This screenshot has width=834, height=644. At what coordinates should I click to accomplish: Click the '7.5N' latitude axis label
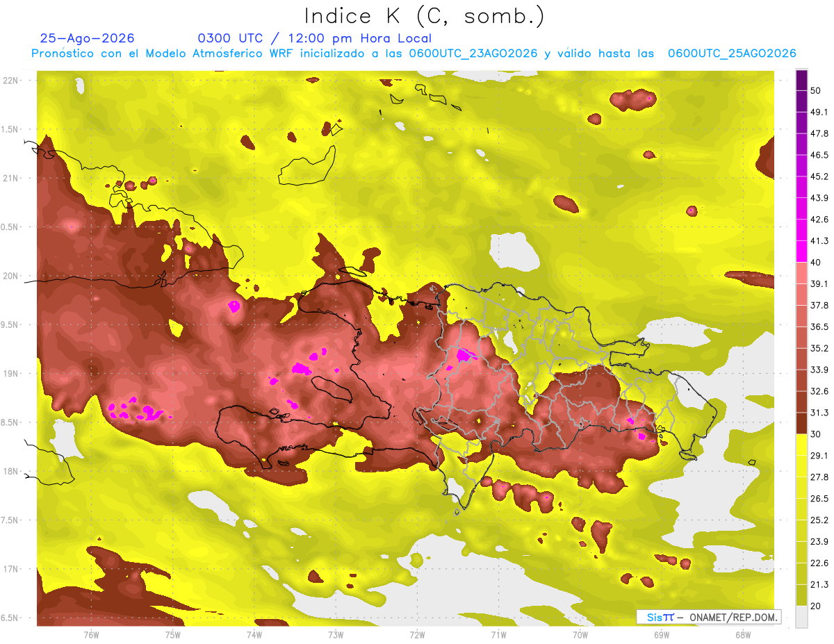pyautogui.click(x=10, y=520)
